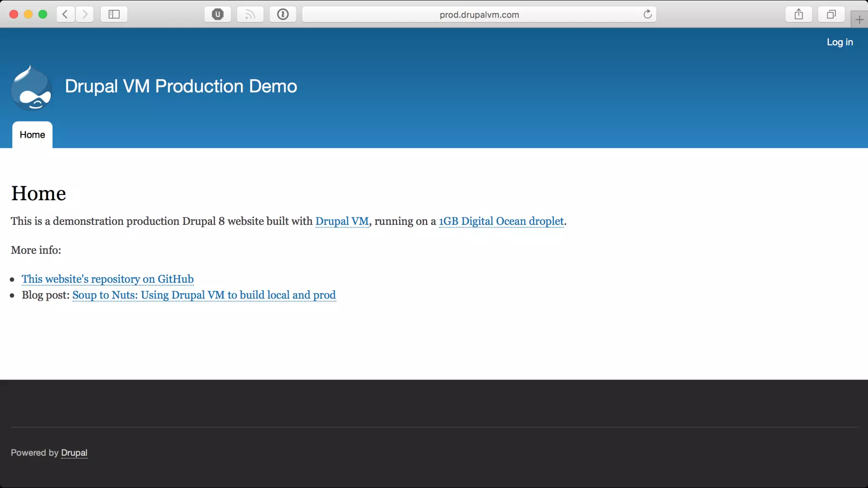The height and width of the screenshot is (488, 868).
Task: Open the 1GB Digital Ocean droplet link
Action: (x=501, y=221)
